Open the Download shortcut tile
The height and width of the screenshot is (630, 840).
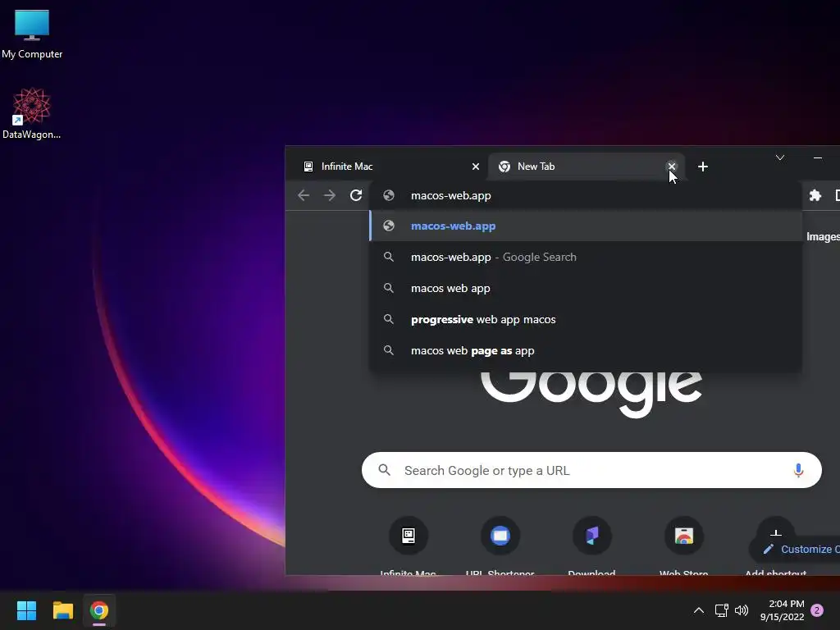pos(592,546)
